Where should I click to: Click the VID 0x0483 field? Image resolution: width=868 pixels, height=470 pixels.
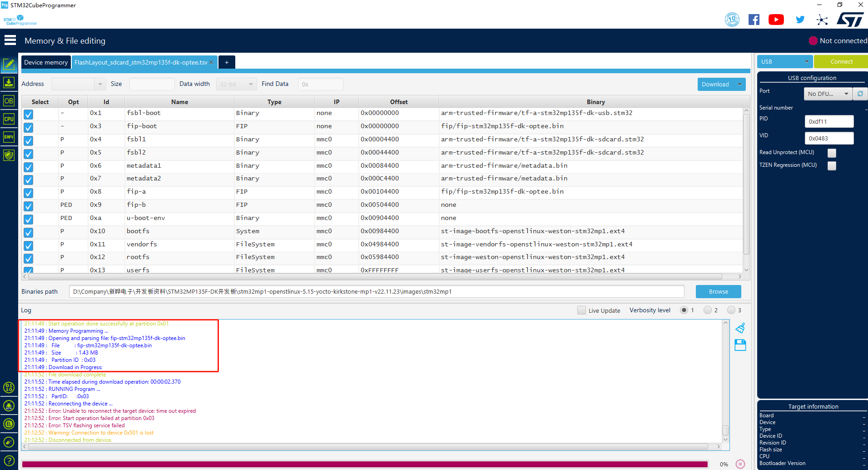[x=829, y=138]
